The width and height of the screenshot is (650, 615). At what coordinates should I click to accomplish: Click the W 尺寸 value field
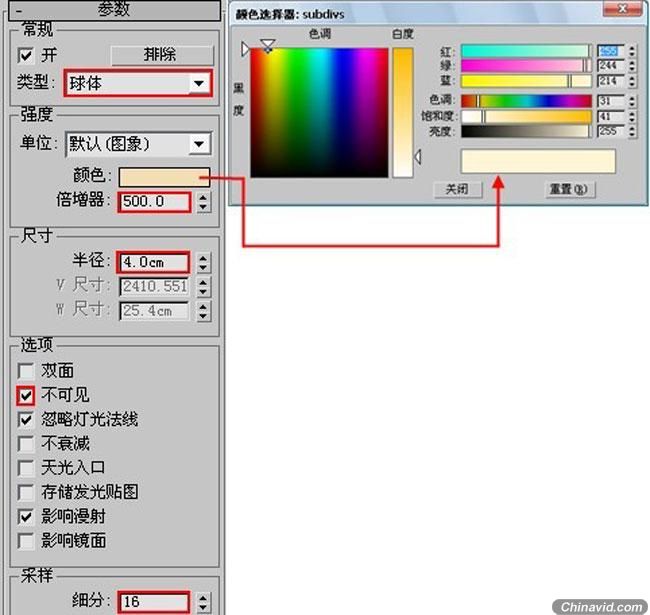[154, 311]
